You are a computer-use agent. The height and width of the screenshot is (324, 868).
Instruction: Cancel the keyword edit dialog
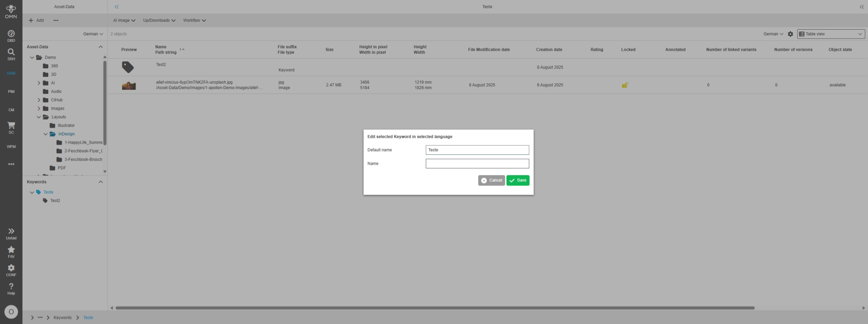[x=491, y=180]
